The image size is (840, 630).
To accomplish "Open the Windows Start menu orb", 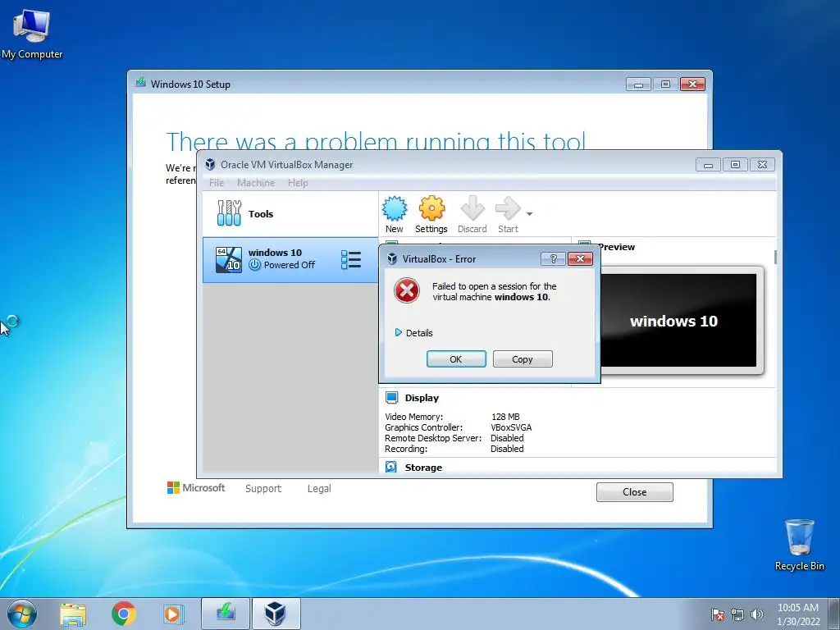I will click(22, 614).
